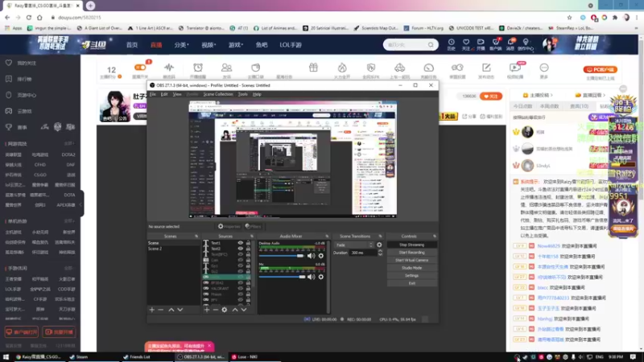Open Edit menu in OBS
The height and width of the screenshot is (362, 644).
click(x=164, y=94)
